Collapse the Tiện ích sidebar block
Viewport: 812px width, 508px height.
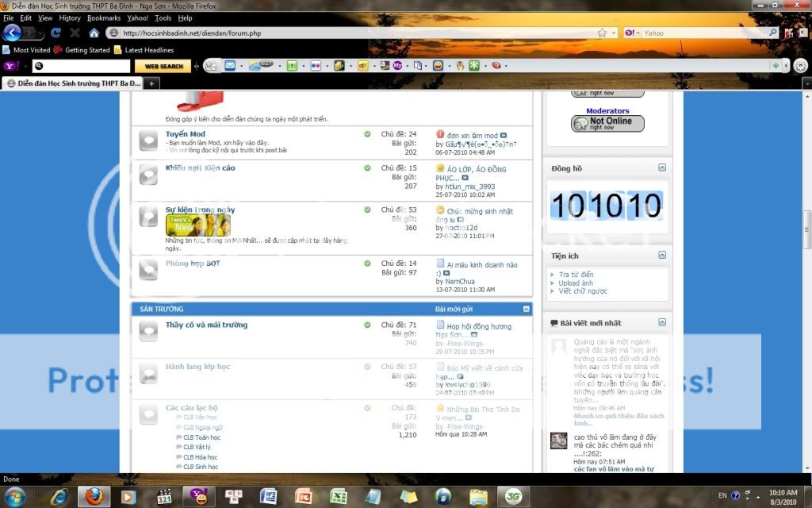click(x=662, y=256)
